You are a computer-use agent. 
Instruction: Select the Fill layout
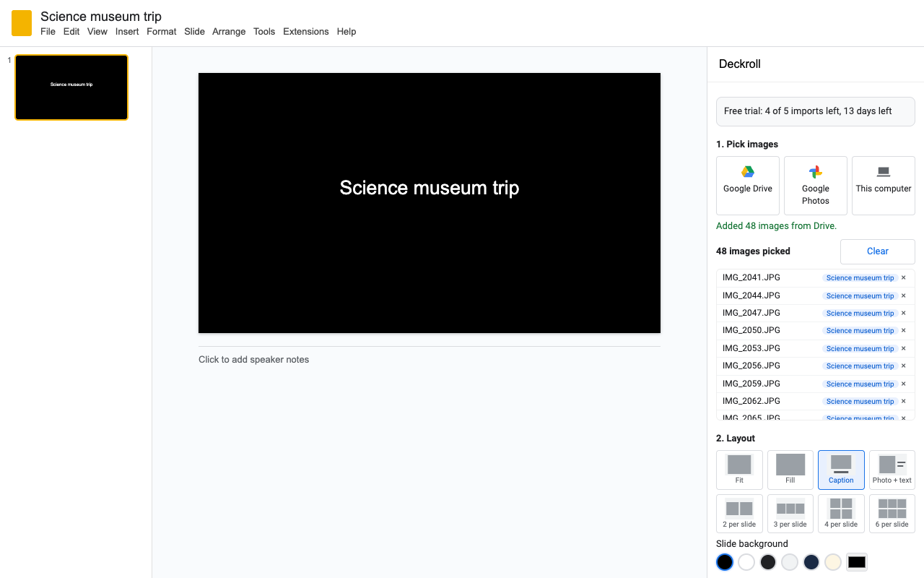point(790,470)
